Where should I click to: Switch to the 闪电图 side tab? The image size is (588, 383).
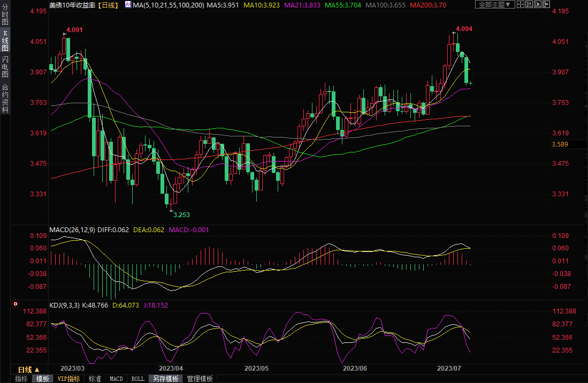5,66
